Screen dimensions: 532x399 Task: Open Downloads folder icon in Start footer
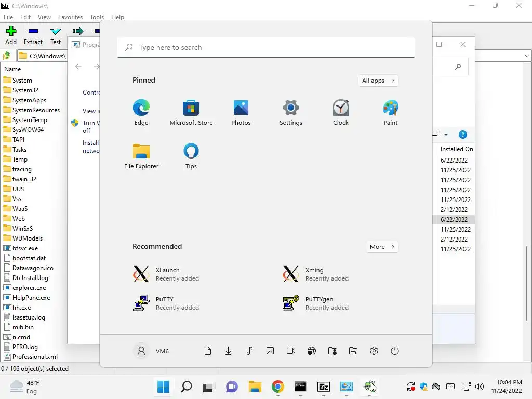tap(229, 351)
